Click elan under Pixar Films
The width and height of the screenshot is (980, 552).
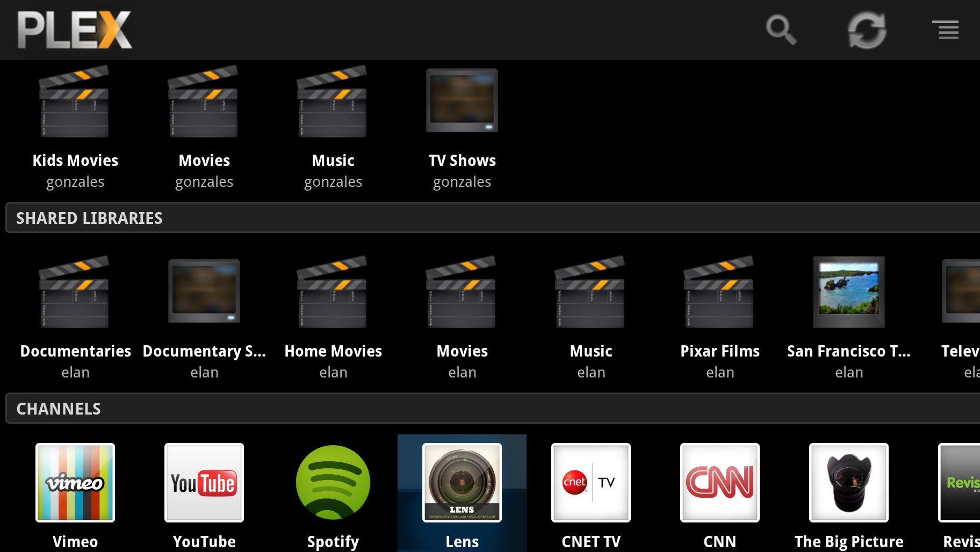(x=720, y=373)
